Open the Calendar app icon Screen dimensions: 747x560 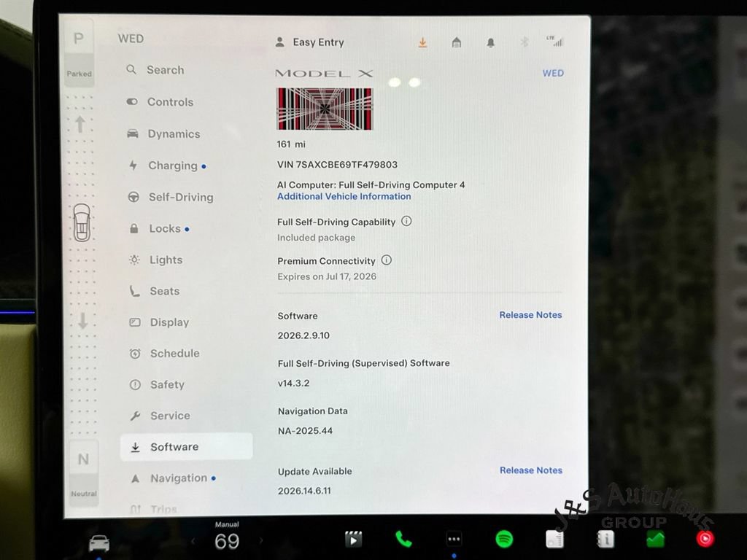(554, 539)
